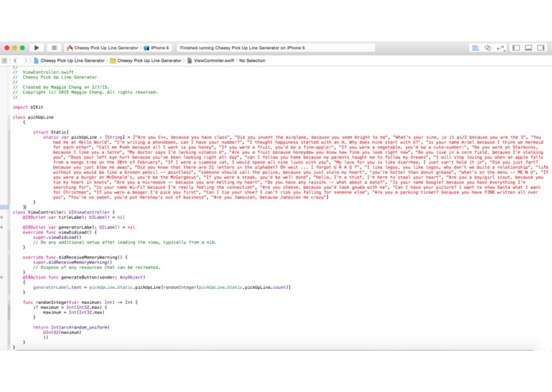Click the Created by Maggie Chang comment
This screenshot has width=552, height=392.
point(61,87)
